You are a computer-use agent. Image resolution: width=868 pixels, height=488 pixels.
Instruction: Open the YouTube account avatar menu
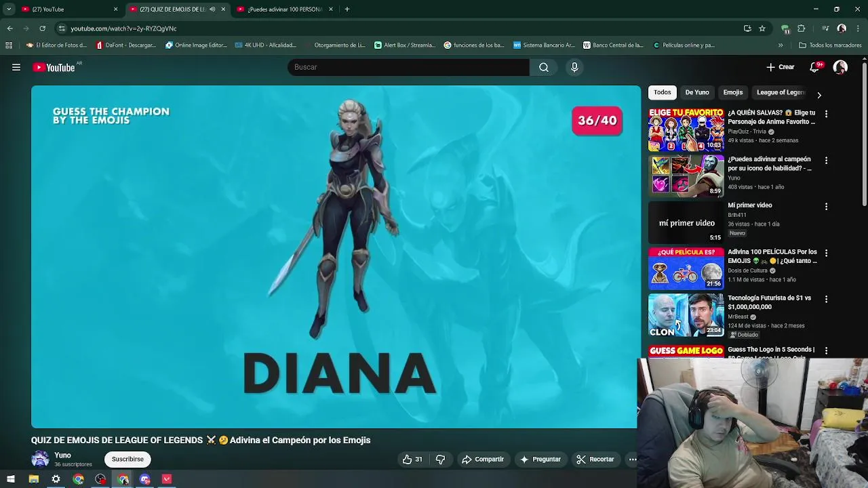pyautogui.click(x=840, y=67)
